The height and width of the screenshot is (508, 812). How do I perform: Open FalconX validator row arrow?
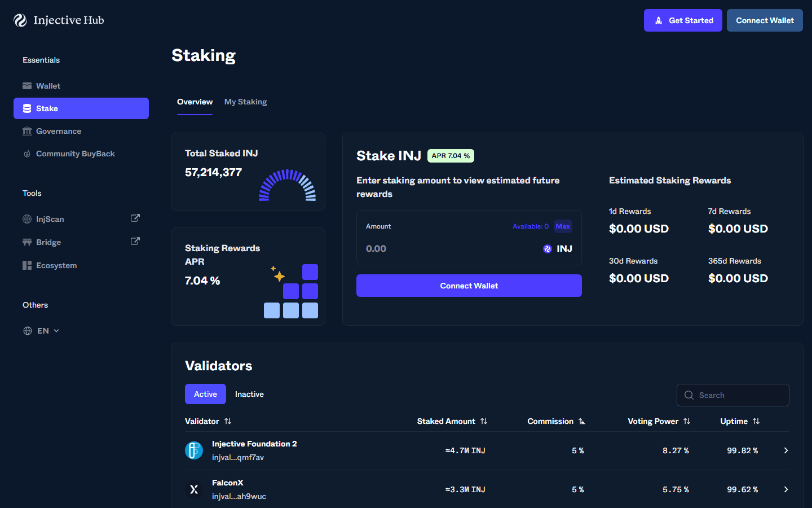[786, 489]
